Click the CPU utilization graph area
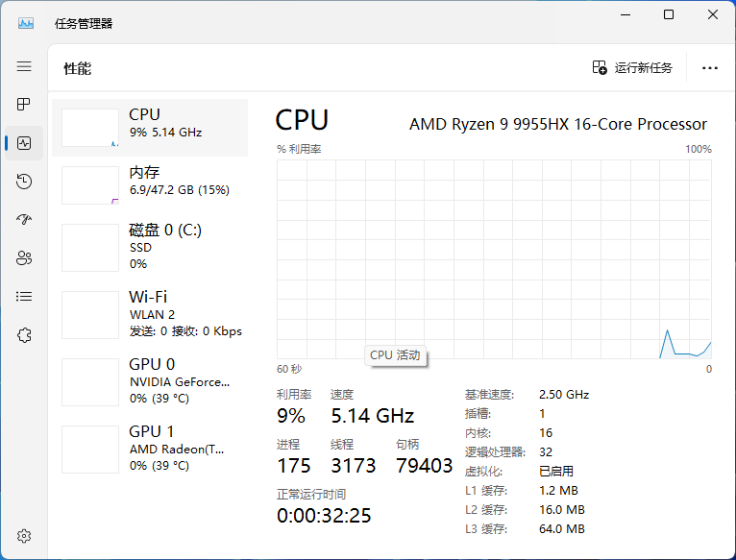Screen dimensions: 736x560 (494, 258)
